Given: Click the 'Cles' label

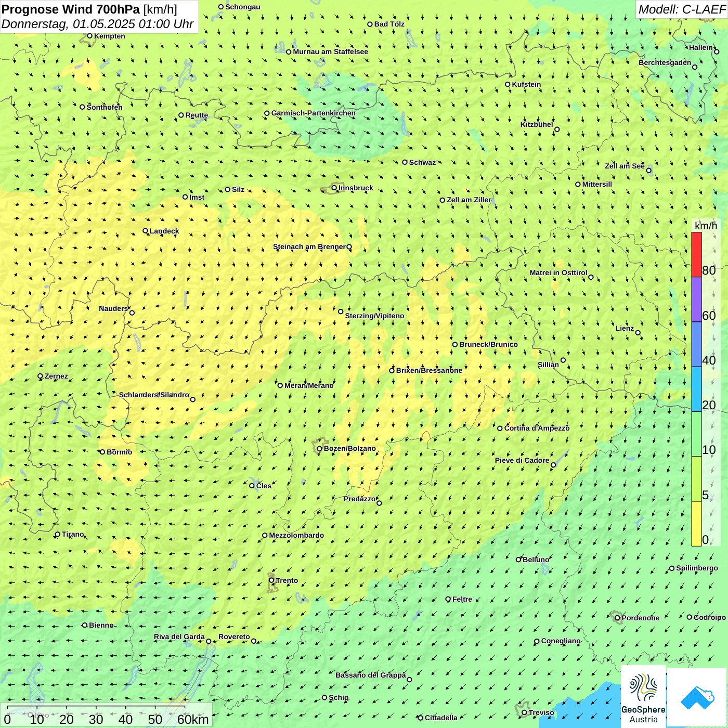Looking at the screenshot, I should coord(264,486).
